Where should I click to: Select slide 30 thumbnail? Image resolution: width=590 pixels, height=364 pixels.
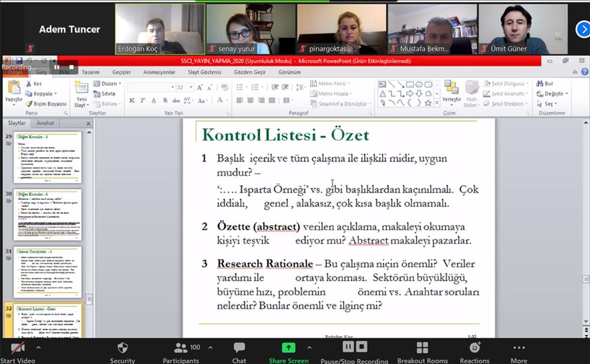48,215
